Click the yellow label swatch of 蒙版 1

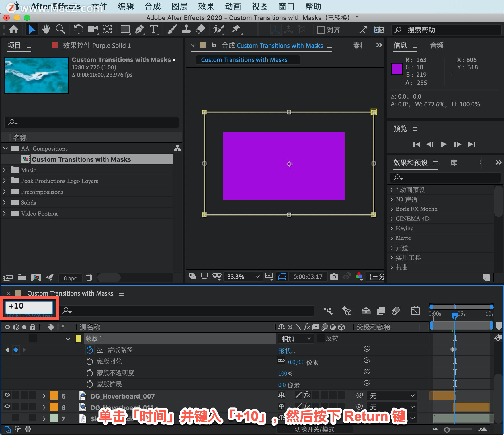point(79,338)
